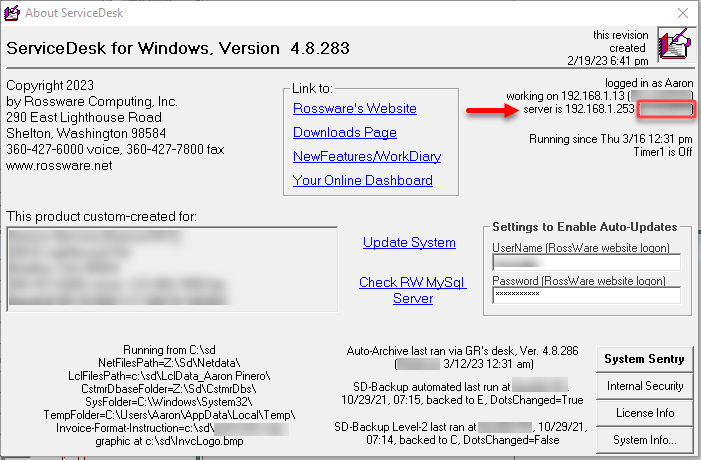Open the Downloads Page link
The width and height of the screenshot is (701, 460).
point(345,133)
